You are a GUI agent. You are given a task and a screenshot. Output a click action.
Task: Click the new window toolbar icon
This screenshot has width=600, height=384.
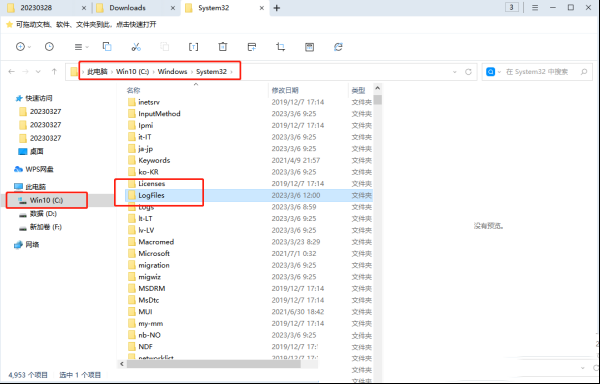tap(252, 47)
